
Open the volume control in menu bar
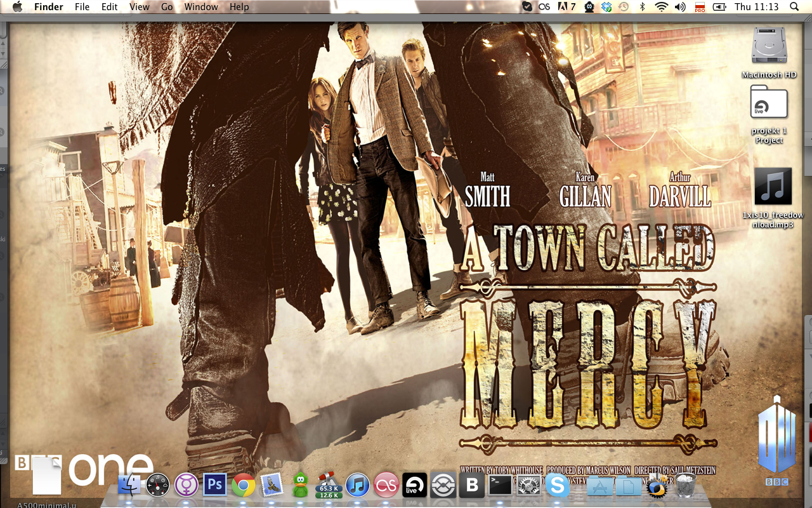pos(680,7)
